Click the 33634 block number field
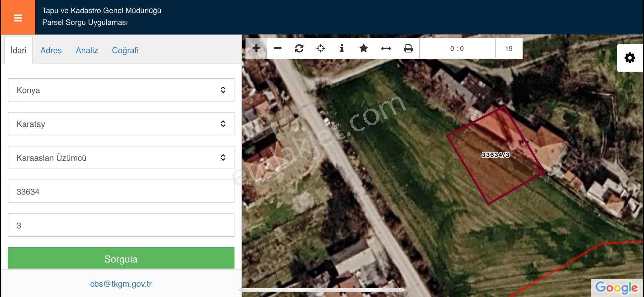The height and width of the screenshot is (297, 644). click(121, 192)
